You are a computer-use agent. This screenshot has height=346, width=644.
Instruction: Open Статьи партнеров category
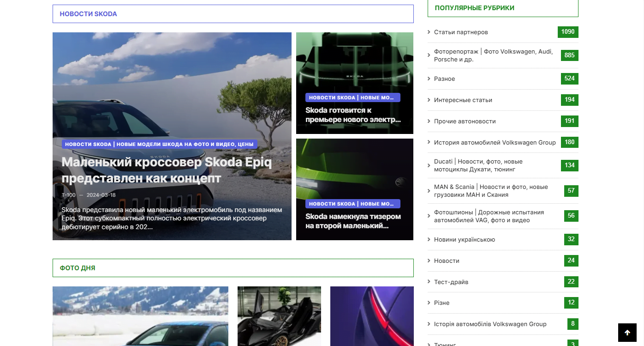tap(461, 32)
